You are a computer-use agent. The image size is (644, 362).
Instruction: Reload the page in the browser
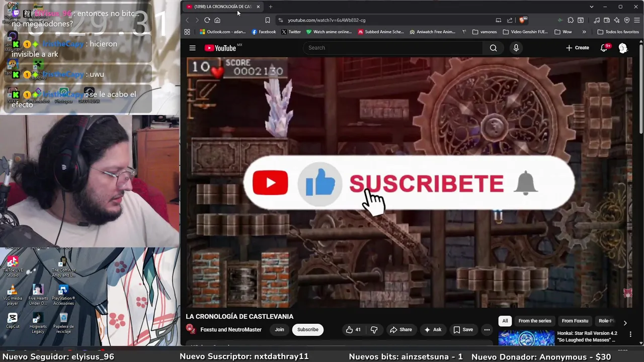(207, 20)
